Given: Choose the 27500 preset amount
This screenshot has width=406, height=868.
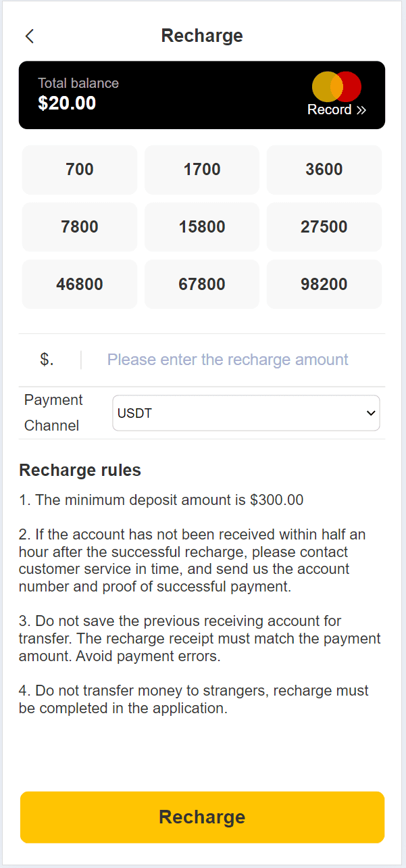Looking at the screenshot, I should pos(324,227).
